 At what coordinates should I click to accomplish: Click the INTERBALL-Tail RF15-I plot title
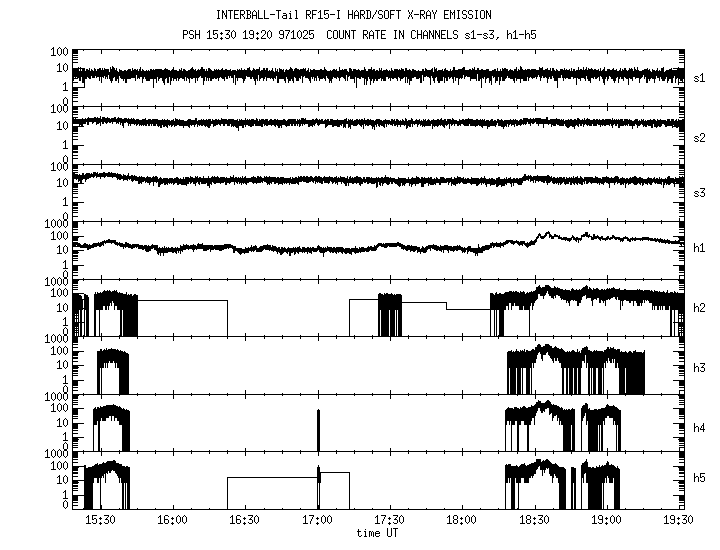click(376, 15)
